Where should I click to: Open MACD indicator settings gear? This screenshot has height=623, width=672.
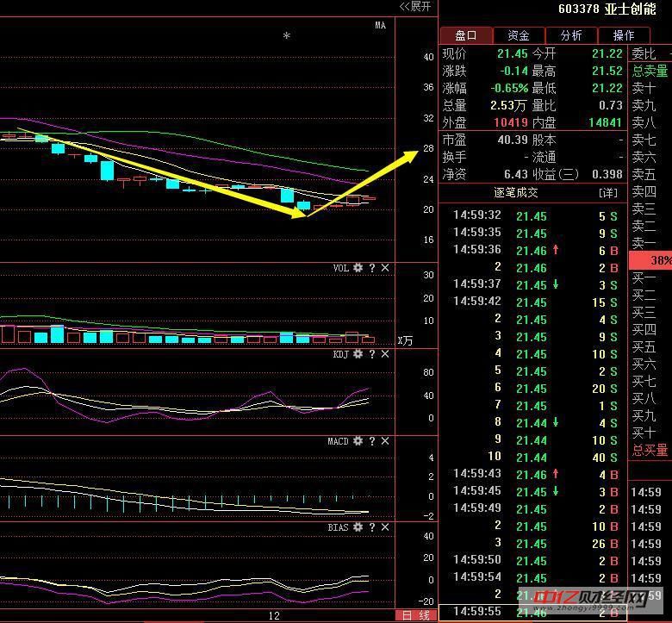[358, 441]
